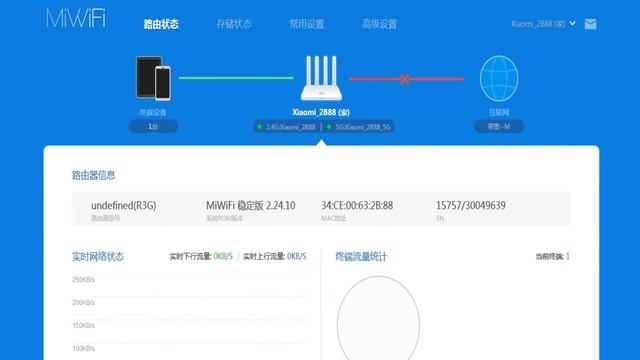Click the 100KB/s chart axis label

click(x=84, y=348)
